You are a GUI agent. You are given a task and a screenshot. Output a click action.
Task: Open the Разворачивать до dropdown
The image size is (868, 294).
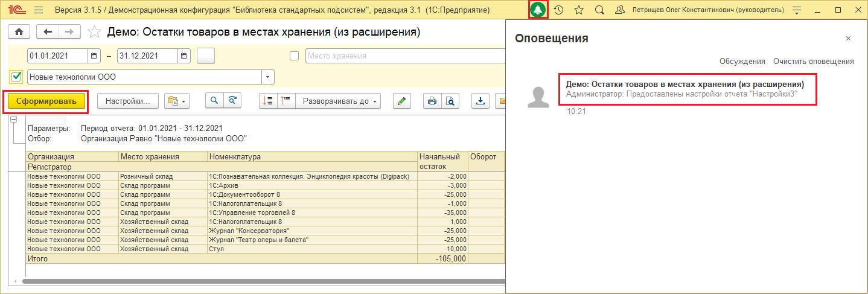click(x=339, y=101)
